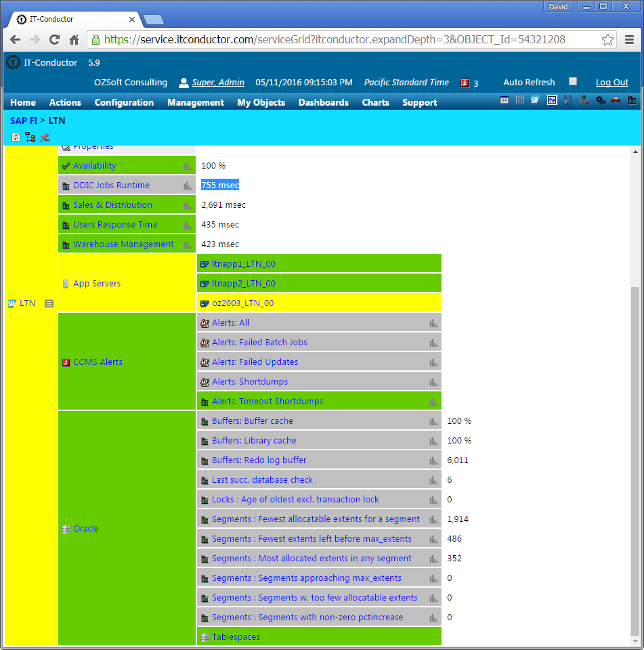Open the calendar window icon in the navigation bar
644x650 pixels.
pyautogui.click(x=505, y=100)
